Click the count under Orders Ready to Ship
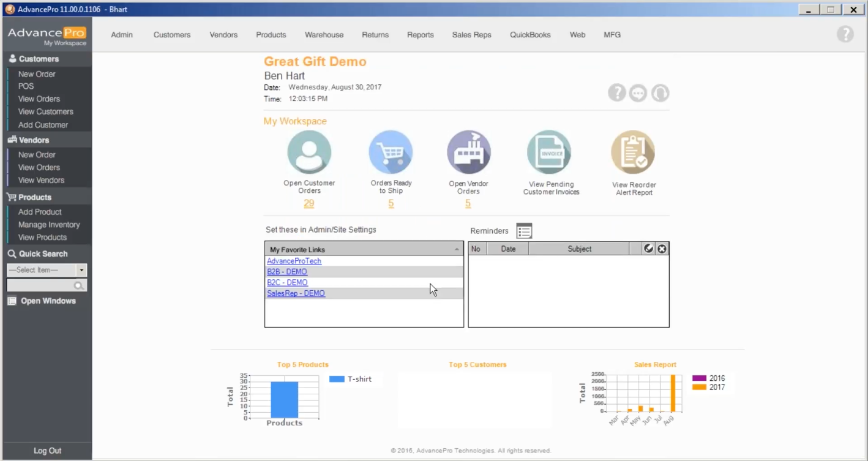Image resolution: width=868 pixels, height=461 pixels. 391,203
